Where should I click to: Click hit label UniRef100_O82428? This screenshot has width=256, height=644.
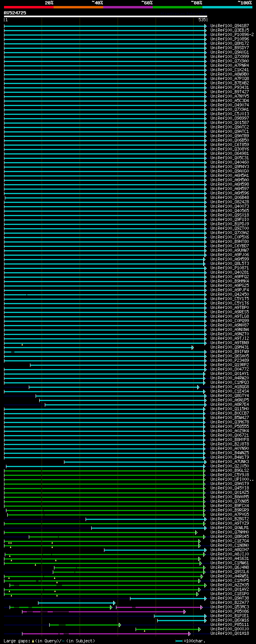tap(230, 202)
